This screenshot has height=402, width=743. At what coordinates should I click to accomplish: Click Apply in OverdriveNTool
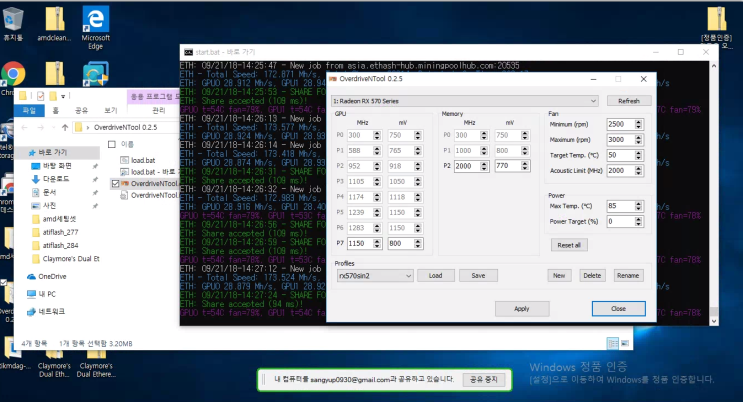click(x=522, y=309)
